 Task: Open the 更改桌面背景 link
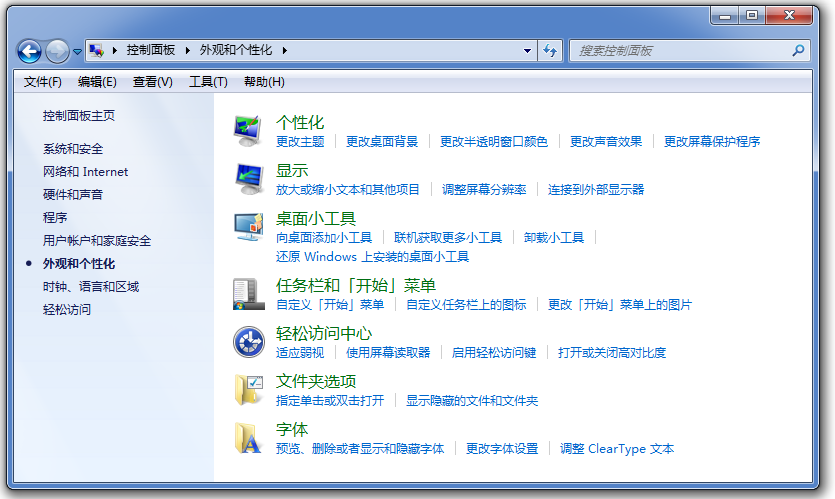[382, 142]
